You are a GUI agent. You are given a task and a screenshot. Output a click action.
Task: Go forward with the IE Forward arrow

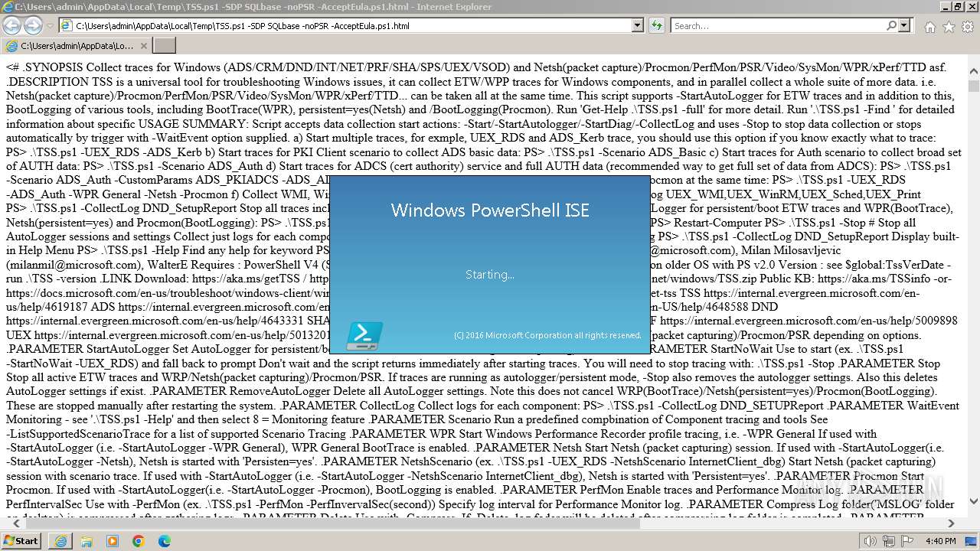(34, 25)
